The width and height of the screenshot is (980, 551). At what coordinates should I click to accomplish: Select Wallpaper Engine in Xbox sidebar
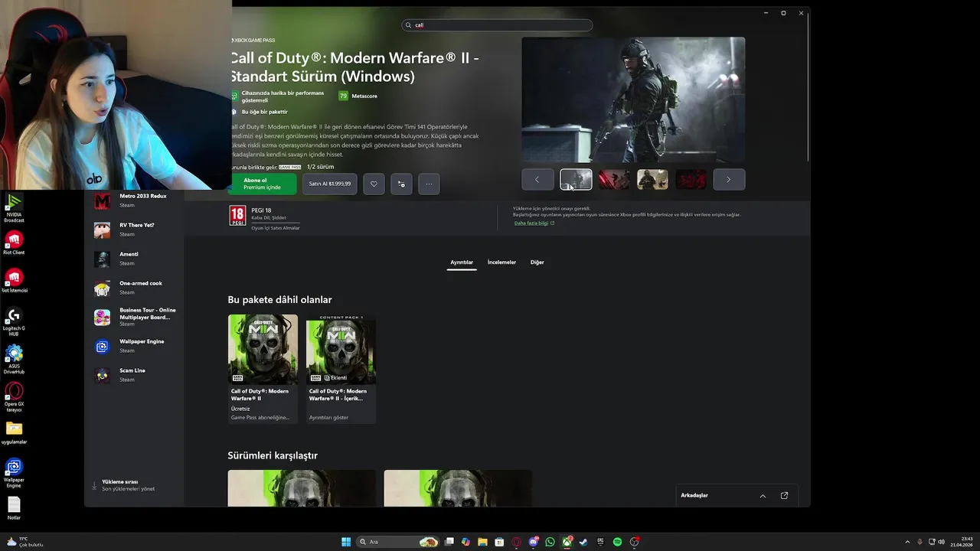pos(135,346)
